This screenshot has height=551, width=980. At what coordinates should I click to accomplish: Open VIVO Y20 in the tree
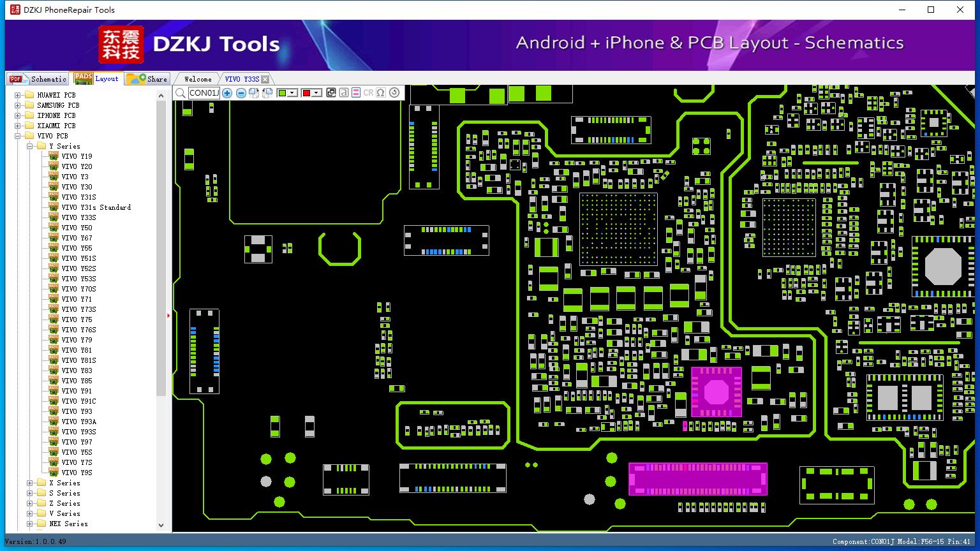click(x=77, y=166)
